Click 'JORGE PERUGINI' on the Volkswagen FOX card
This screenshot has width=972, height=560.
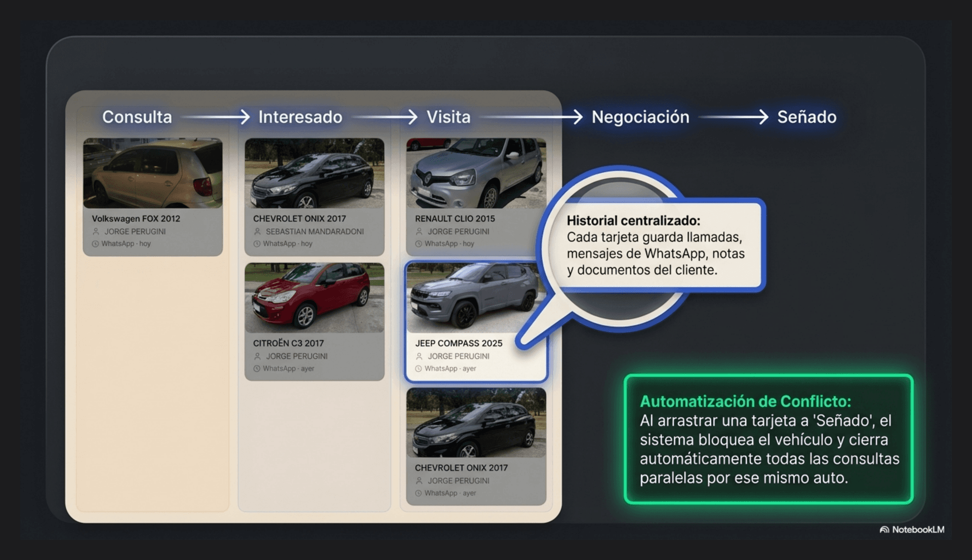click(x=135, y=231)
